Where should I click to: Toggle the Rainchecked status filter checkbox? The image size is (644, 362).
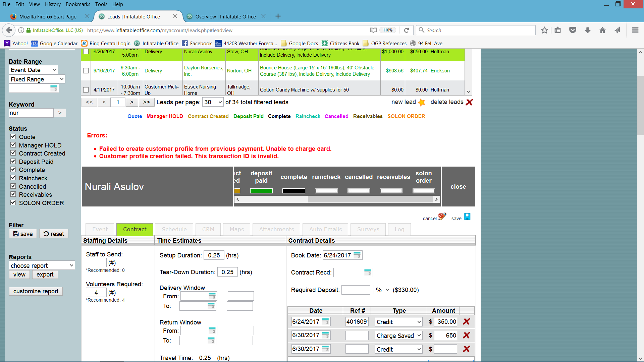click(x=13, y=178)
